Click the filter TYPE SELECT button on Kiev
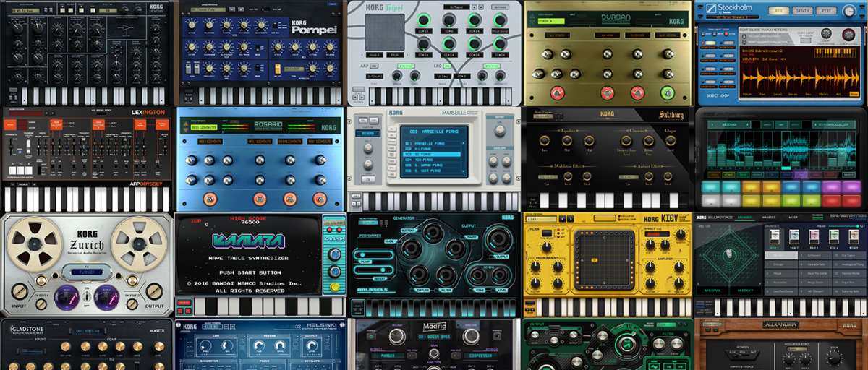Viewport: 868px width, 370px height. point(547,233)
